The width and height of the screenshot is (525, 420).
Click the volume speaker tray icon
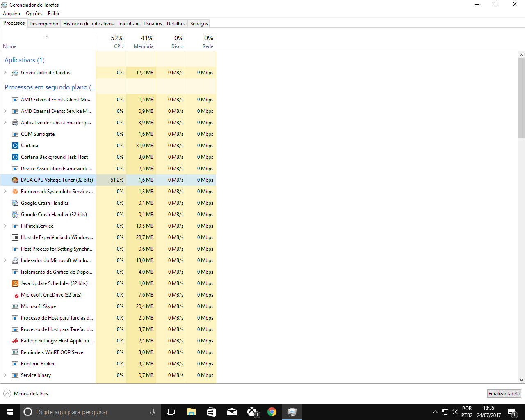[454, 412]
